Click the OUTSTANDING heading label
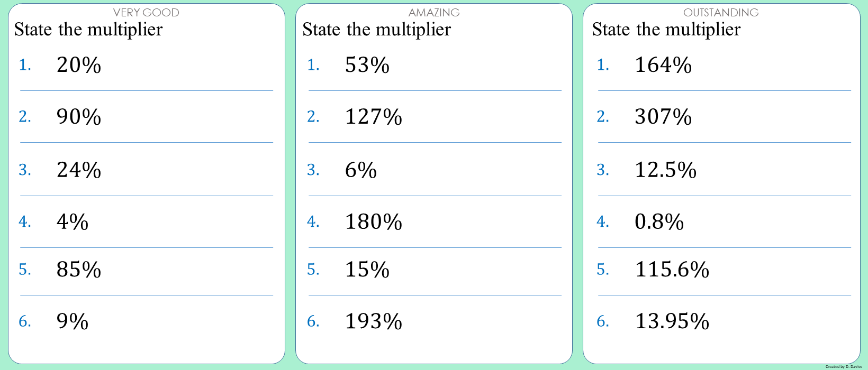This screenshot has height=370, width=868. (x=721, y=13)
